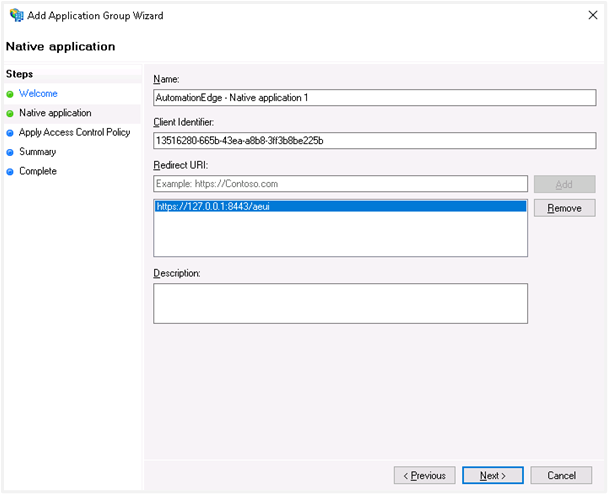Viewport: 608px width, 494px height.
Task: Click inside the Description text area
Action: 340,303
